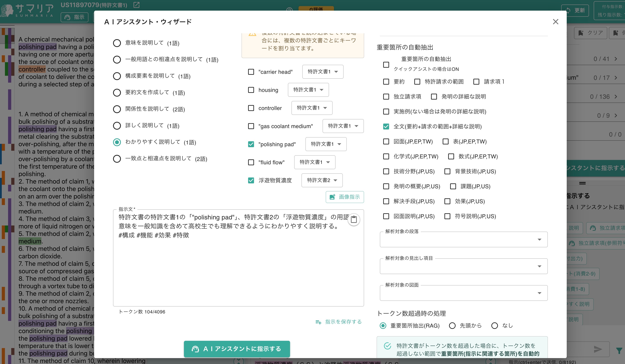
Task: Check the housing keyword checkbox
Action: (x=251, y=90)
